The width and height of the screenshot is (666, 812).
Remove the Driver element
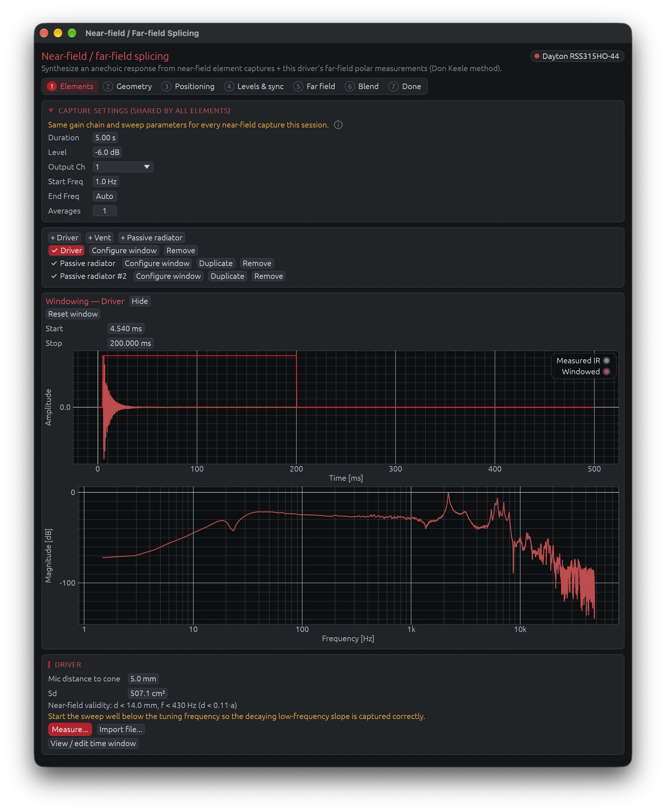click(x=181, y=251)
